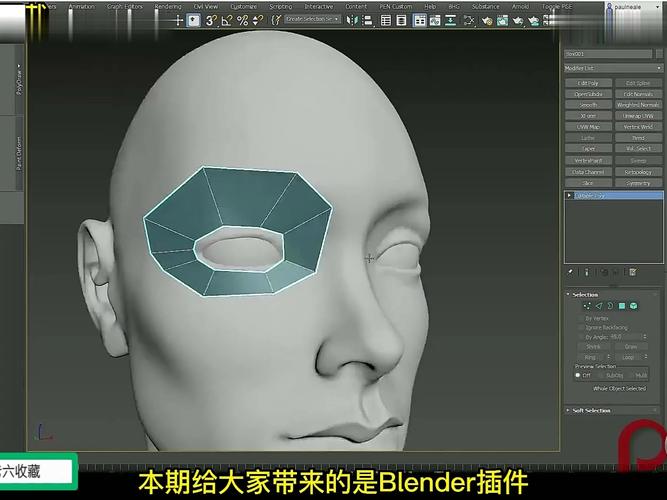Add the Unwrap UVW modifier button

point(638,116)
